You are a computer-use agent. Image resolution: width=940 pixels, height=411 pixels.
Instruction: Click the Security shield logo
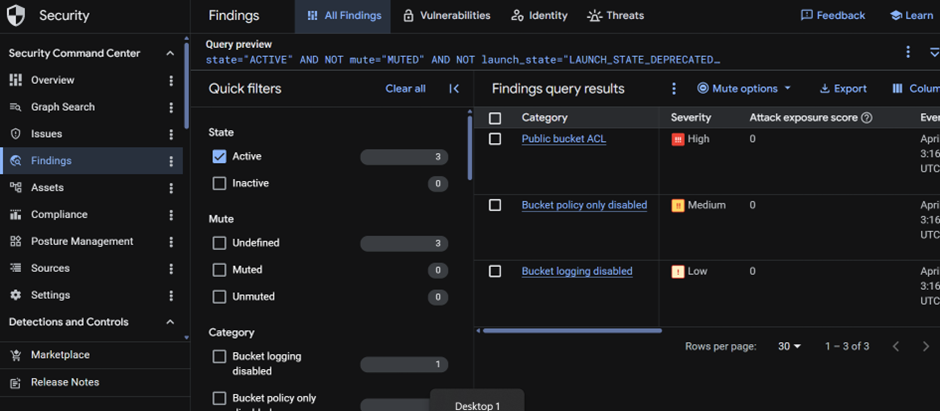[x=16, y=16]
